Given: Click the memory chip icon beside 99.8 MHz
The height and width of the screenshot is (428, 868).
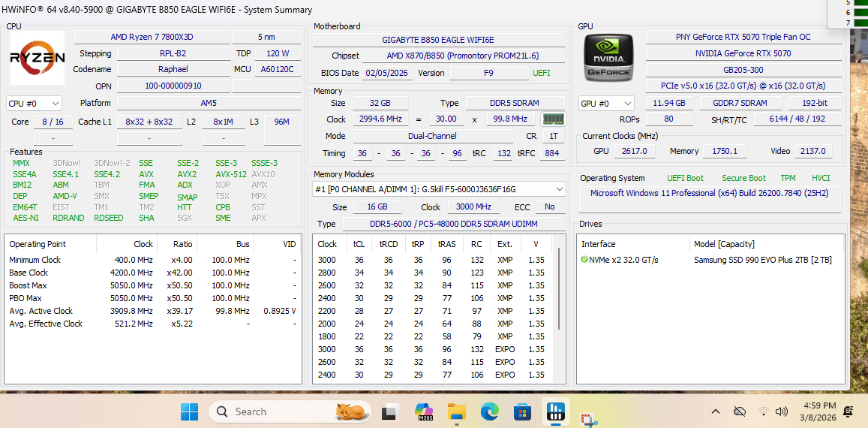Looking at the screenshot, I should 552,119.
